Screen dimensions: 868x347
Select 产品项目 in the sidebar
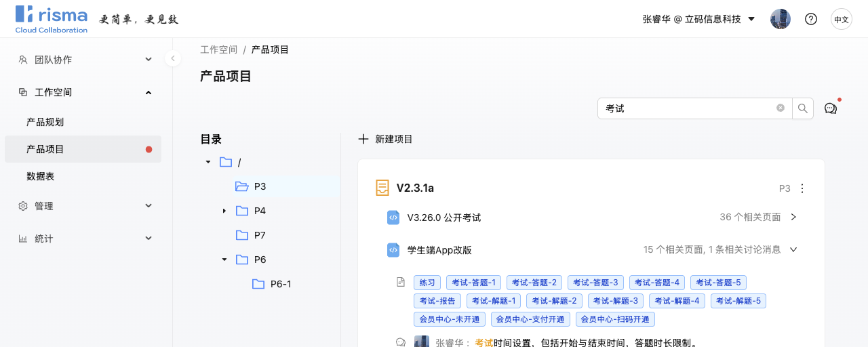click(83, 149)
